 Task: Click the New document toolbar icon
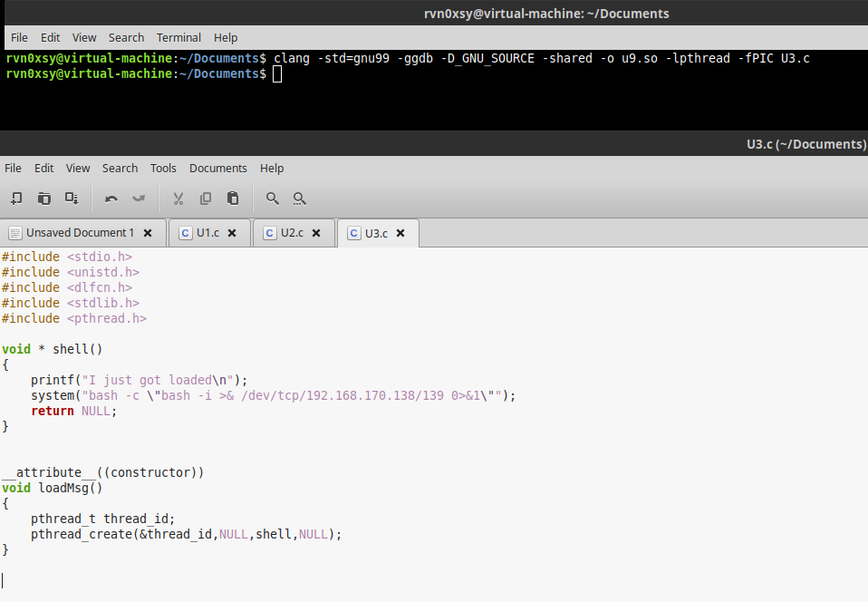(x=16, y=199)
